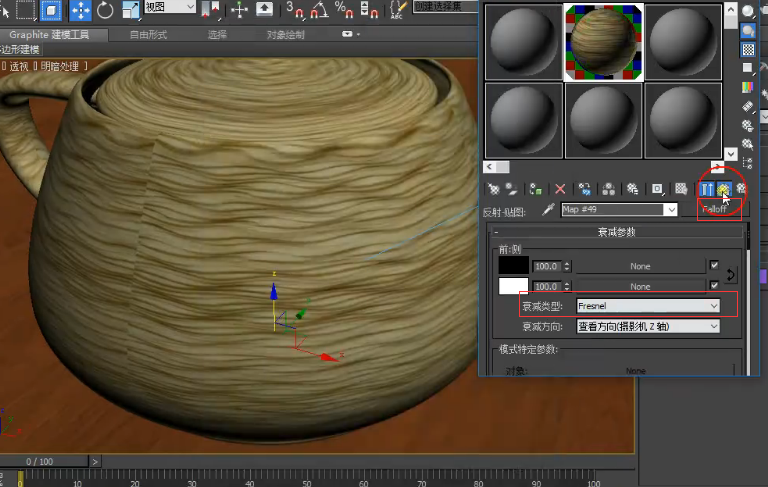768x487 pixels.
Task: Click the Go to Parent icon
Action: [x=723, y=188]
